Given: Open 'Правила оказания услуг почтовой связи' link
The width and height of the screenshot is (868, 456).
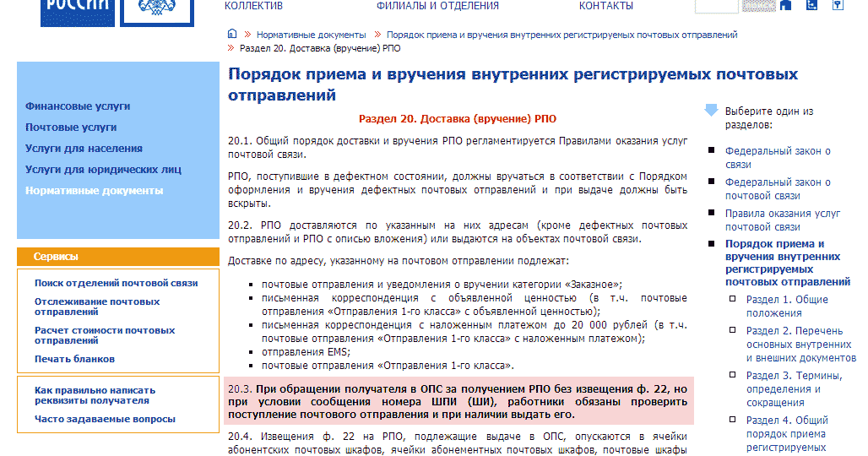Looking at the screenshot, I should [783, 220].
